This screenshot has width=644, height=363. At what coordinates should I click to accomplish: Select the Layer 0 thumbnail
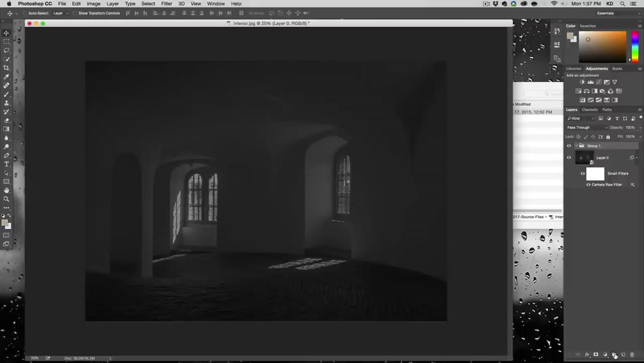[584, 157]
